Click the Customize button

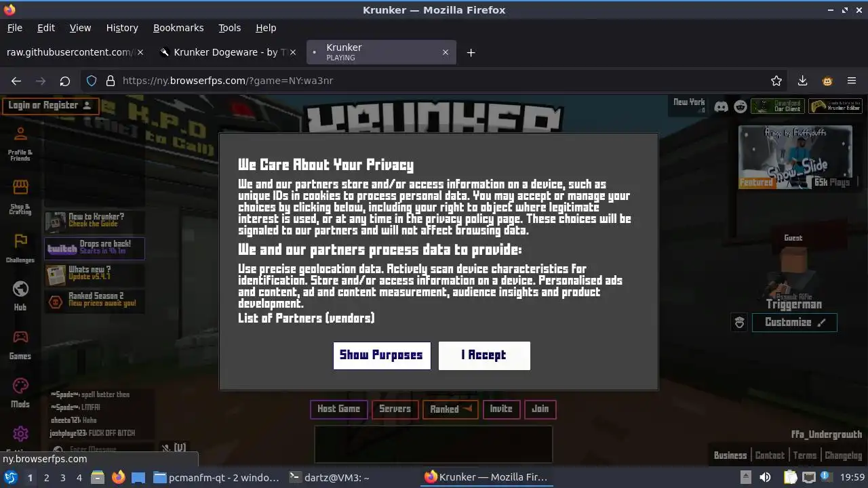click(794, 323)
